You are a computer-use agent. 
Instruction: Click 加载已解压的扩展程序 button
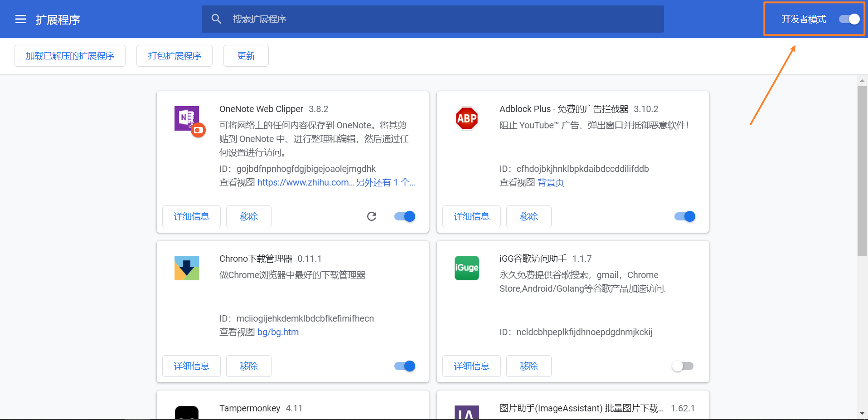pos(70,56)
